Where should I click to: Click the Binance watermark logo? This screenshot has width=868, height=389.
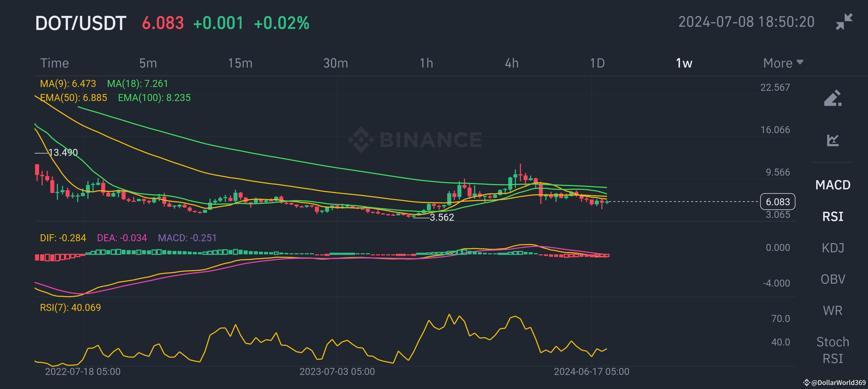click(x=415, y=140)
